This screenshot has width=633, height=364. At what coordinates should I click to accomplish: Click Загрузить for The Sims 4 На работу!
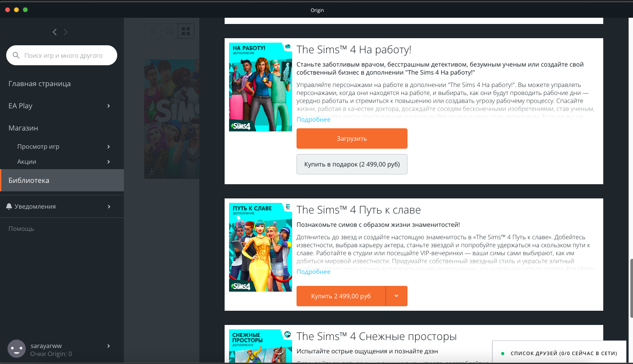click(x=352, y=138)
